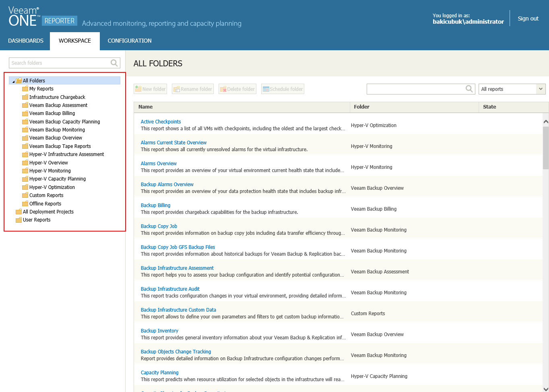Select the Offline Reports folder icon
Screen dimensions: 549x392
(x=25, y=204)
